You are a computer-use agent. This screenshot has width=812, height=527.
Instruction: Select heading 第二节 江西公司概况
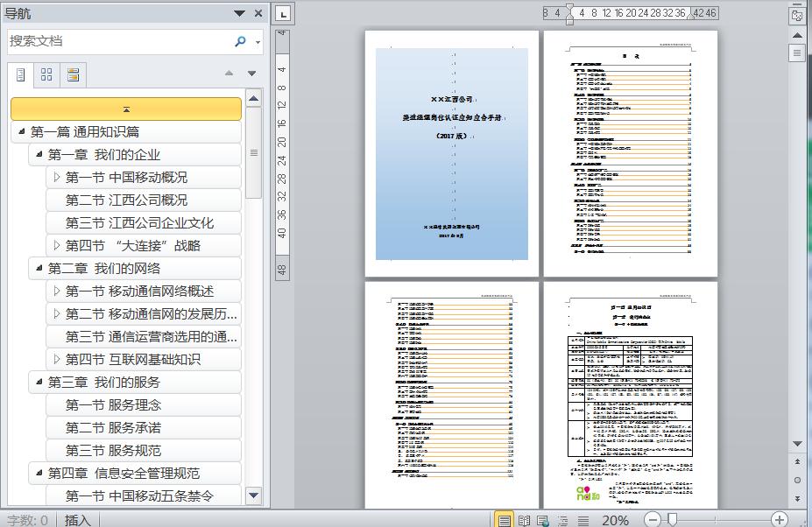click(144, 200)
